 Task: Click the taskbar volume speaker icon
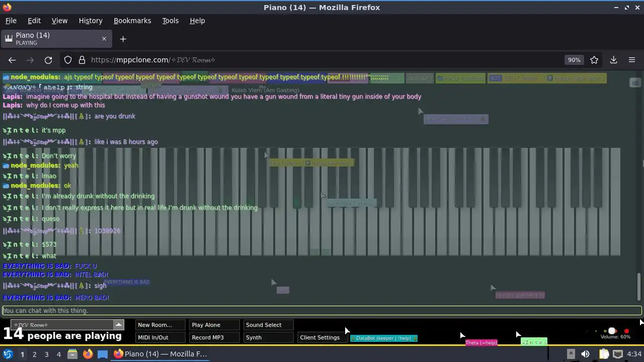click(585, 354)
